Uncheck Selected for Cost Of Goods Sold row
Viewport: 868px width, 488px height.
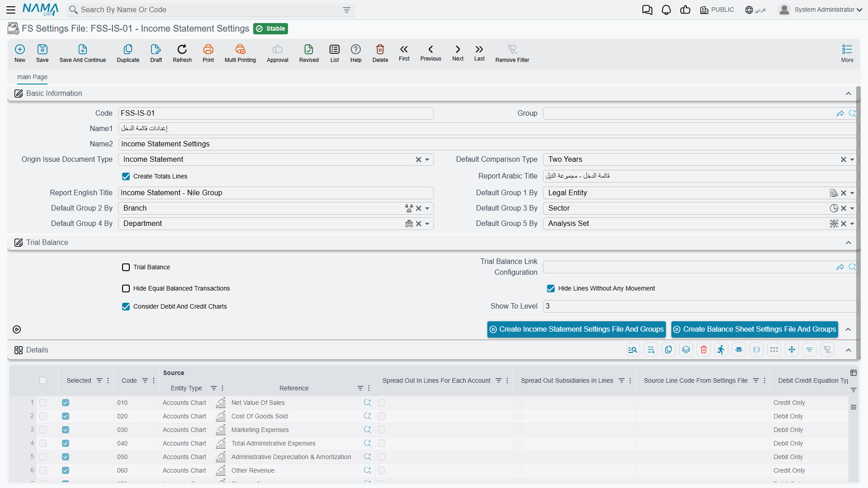(66, 416)
